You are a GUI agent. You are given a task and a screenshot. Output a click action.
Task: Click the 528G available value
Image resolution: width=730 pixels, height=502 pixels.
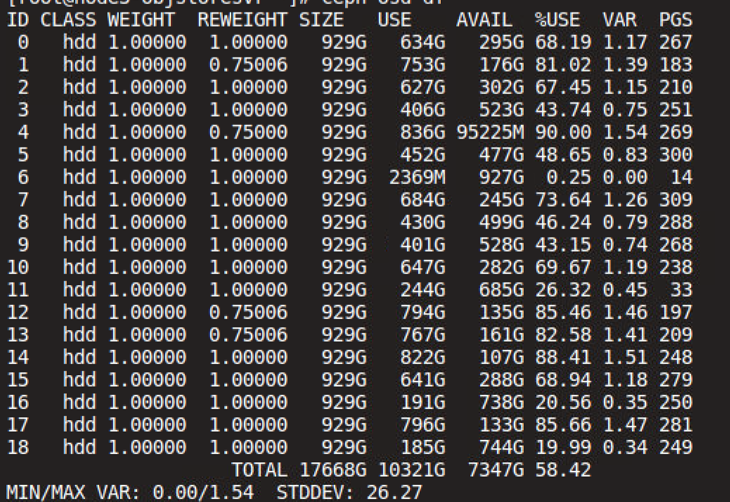[x=501, y=245]
